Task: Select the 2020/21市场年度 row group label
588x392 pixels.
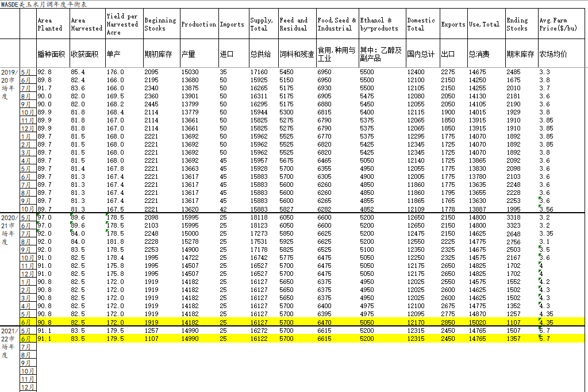Action: coord(10,229)
